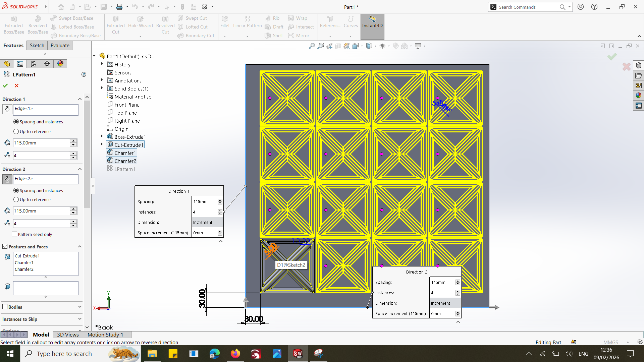Open the LPattern1 help question icon
644x362 pixels.
84,74
